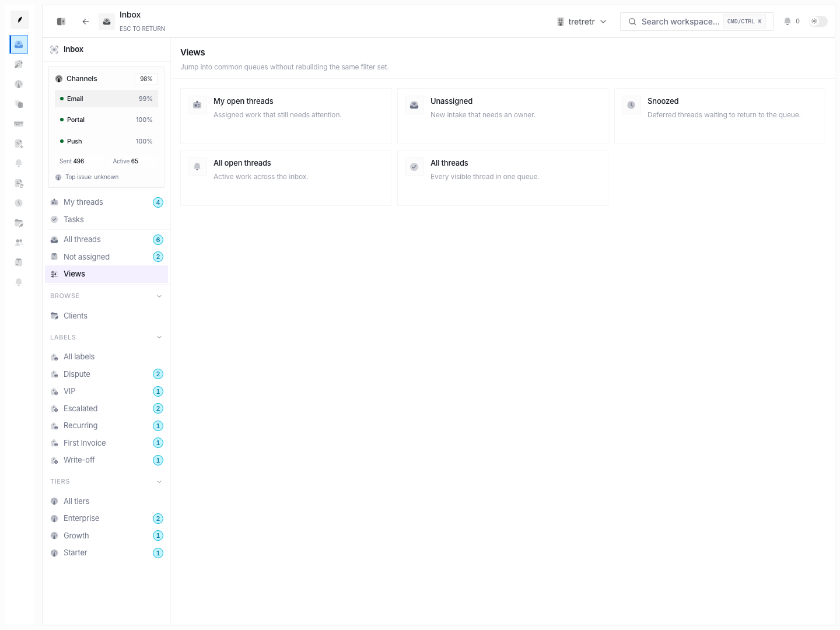Open the document download icon in the left rail

point(19,143)
